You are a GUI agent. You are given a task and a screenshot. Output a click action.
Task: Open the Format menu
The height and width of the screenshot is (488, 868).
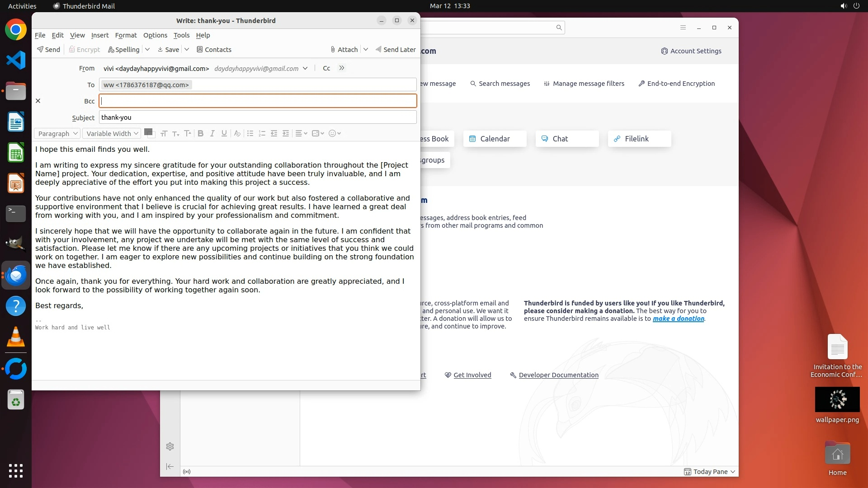[126, 35]
